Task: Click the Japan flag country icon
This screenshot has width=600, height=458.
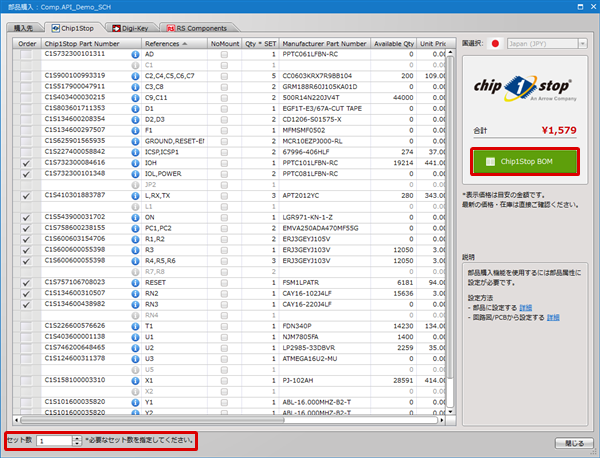Action: point(495,44)
